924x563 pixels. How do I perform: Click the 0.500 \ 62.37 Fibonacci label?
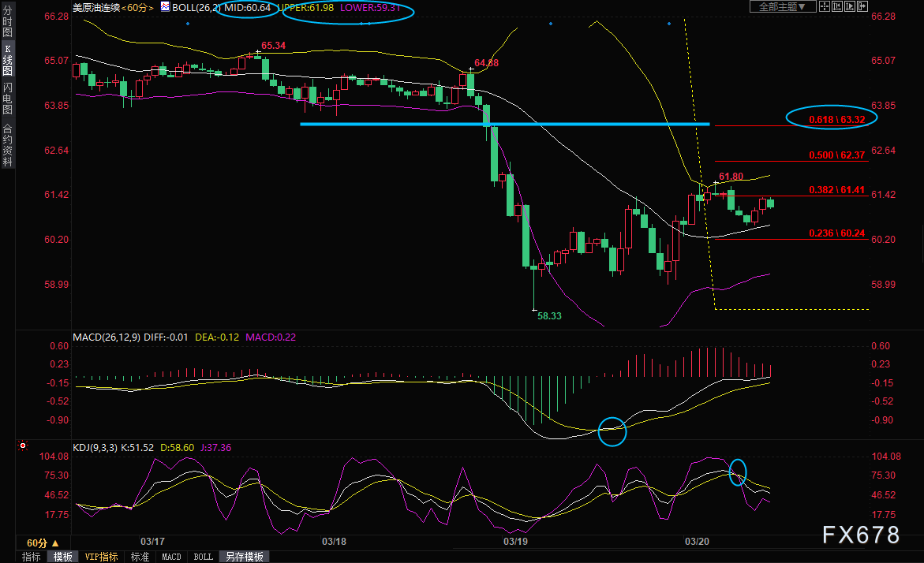[836, 155]
